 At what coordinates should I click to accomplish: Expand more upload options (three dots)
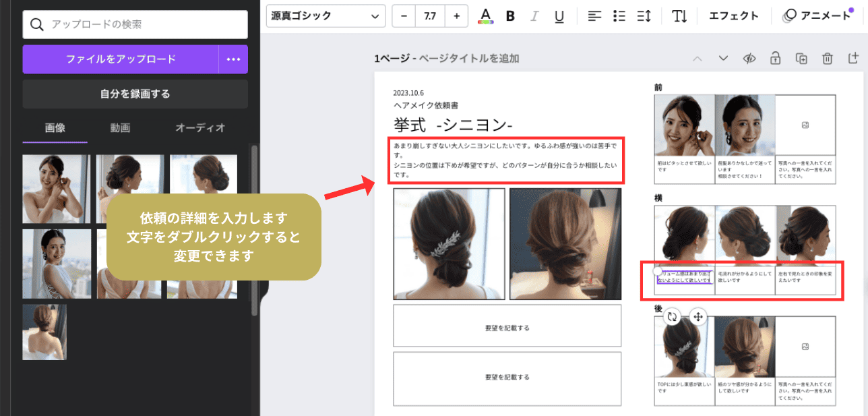233,59
